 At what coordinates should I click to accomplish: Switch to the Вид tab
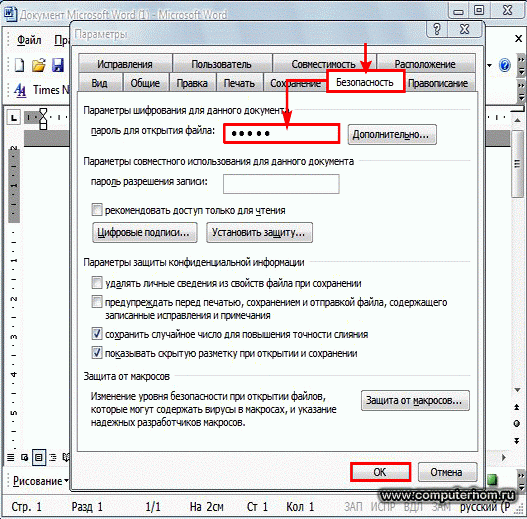coord(99,83)
